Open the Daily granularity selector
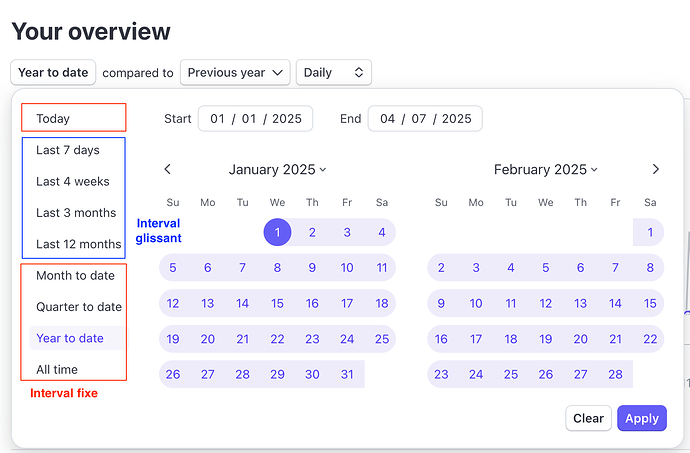 pyautogui.click(x=333, y=72)
